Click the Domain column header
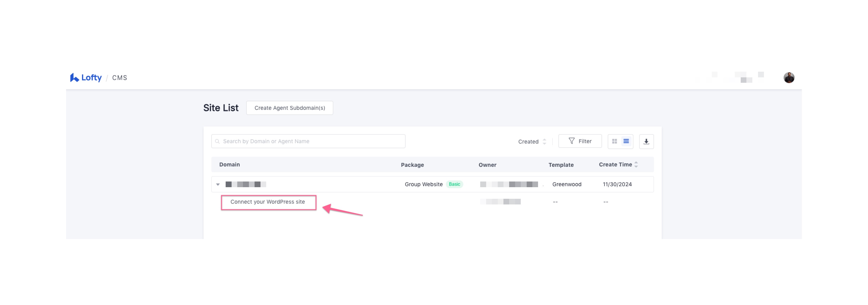The image size is (868, 305). [x=230, y=165]
